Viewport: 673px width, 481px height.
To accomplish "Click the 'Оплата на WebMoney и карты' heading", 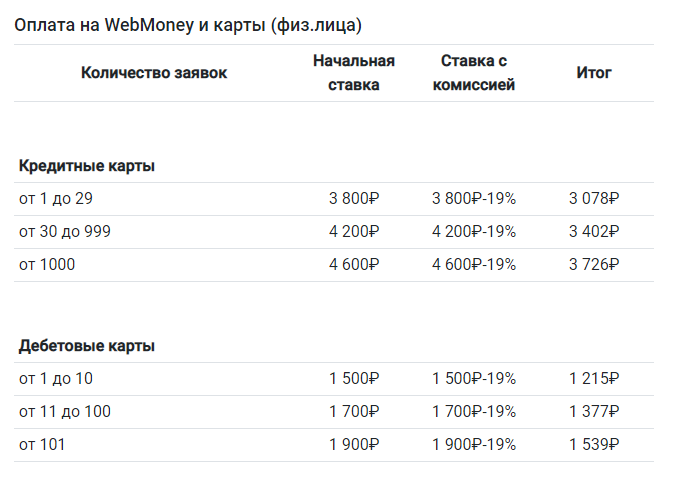I will pos(188,22).
